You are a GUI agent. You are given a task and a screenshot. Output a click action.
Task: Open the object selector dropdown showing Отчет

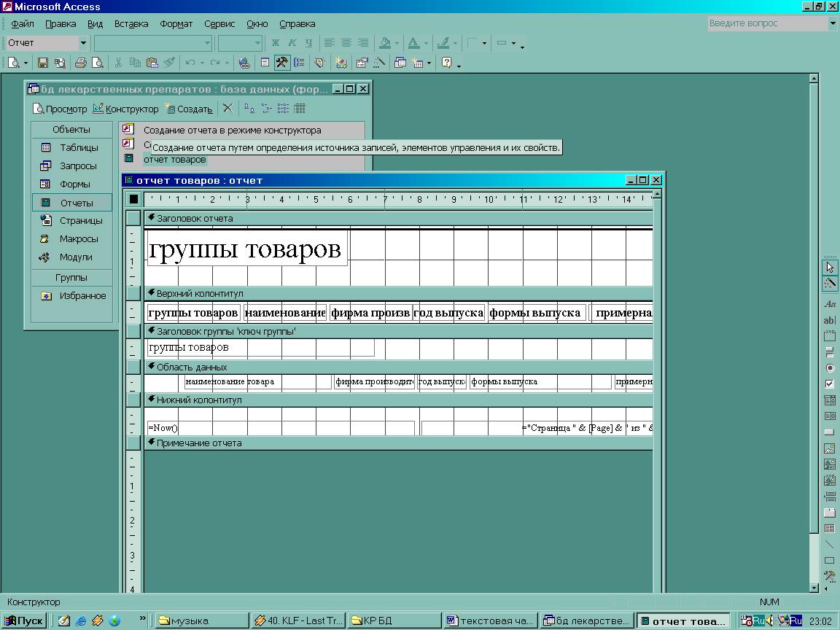[83, 43]
